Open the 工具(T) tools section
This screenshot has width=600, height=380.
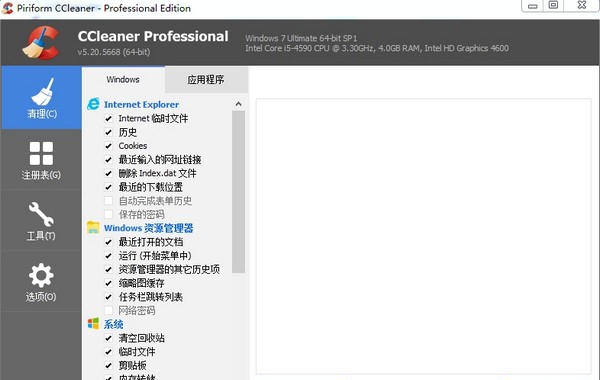41,221
